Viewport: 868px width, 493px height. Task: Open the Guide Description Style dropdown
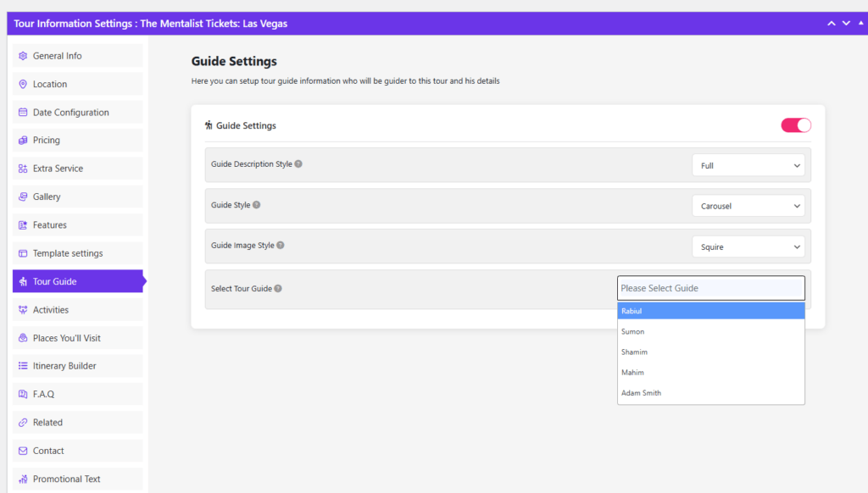point(748,164)
